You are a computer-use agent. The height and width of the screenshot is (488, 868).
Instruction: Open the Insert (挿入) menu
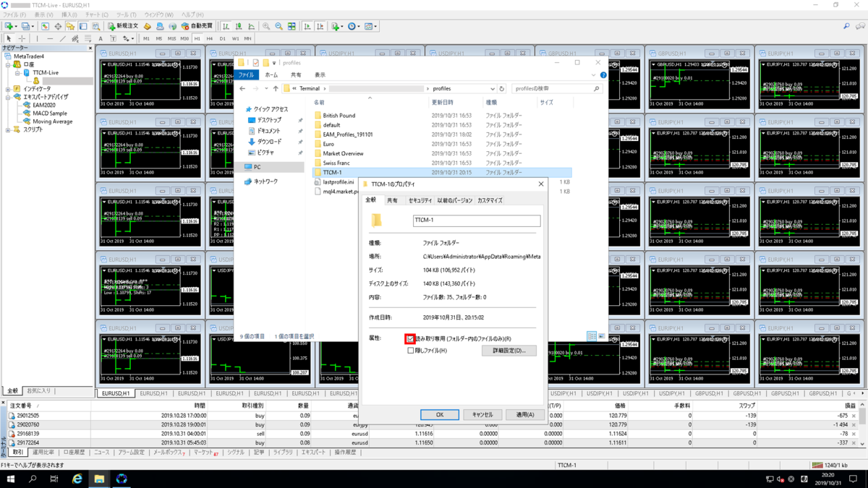coord(69,14)
